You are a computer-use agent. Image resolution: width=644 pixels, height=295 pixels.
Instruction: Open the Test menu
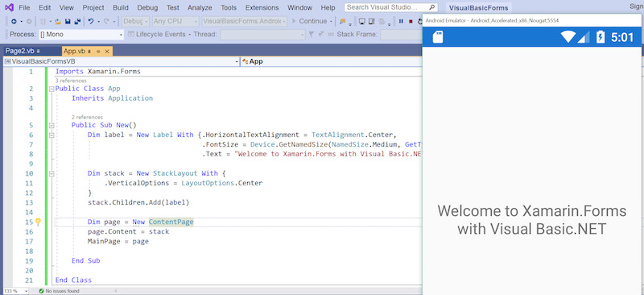[173, 7]
